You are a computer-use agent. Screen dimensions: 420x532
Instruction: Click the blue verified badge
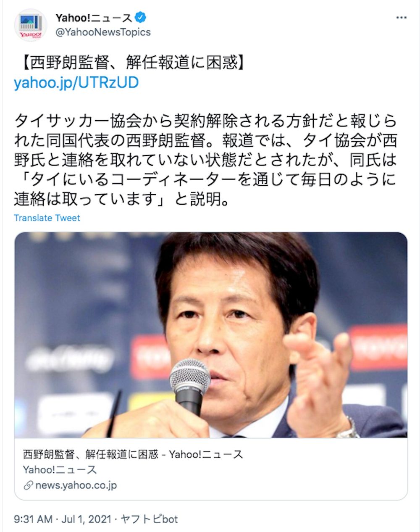pyautogui.click(x=141, y=18)
